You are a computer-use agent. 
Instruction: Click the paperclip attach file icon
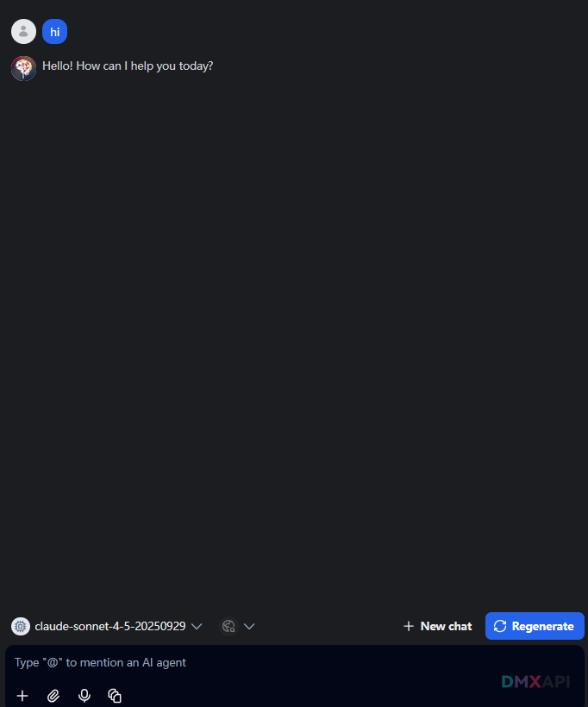[x=53, y=696]
